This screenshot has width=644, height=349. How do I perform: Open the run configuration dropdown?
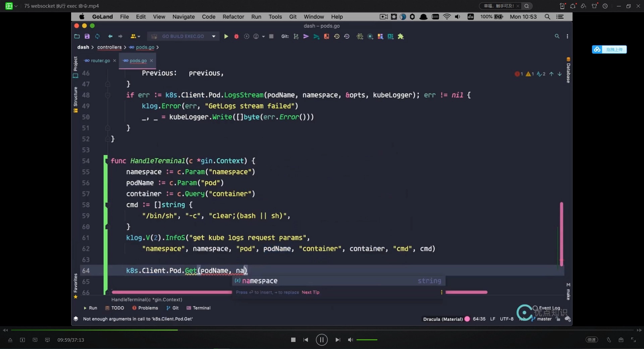pyautogui.click(x=214, y=36)
